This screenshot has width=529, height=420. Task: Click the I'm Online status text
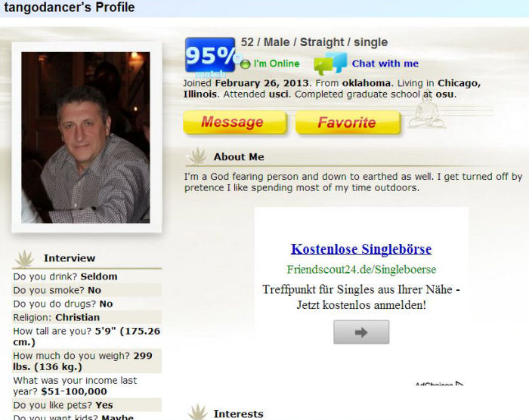click(277, 63)
